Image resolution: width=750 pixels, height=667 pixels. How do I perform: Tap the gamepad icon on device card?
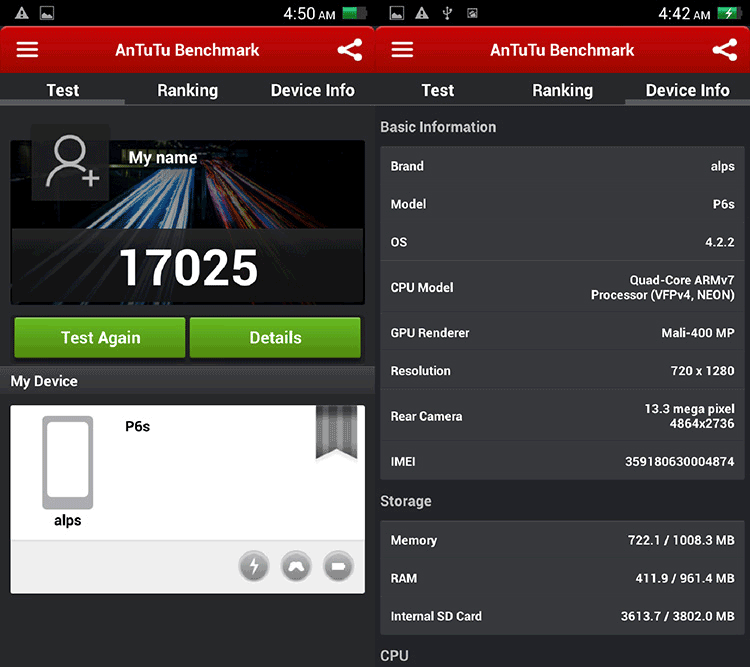(x=296, y=567)
